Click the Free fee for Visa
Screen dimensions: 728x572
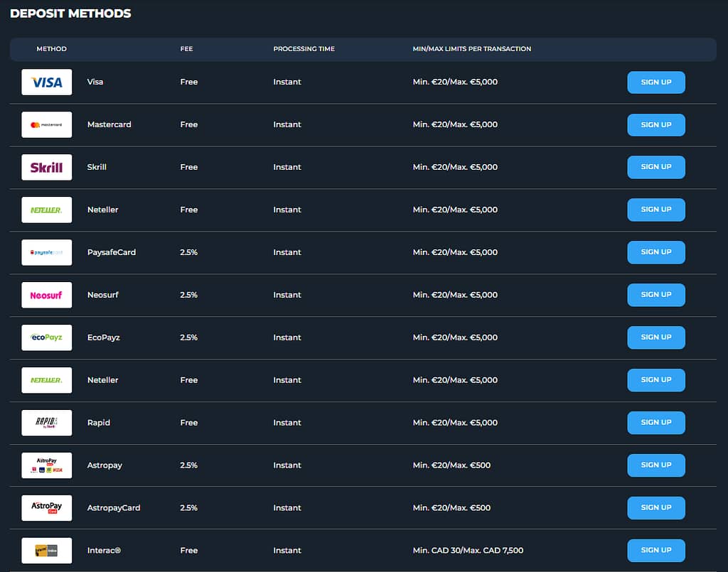click(189, 82)
